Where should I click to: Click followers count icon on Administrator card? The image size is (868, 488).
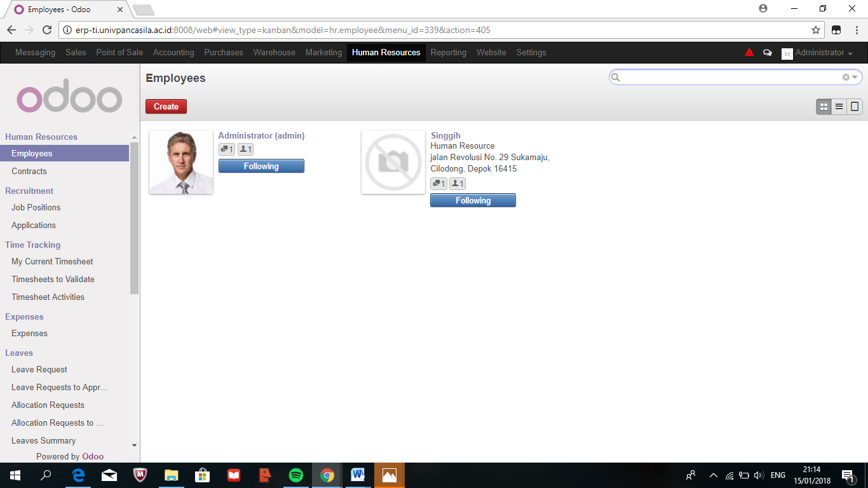tap(245, 149)
